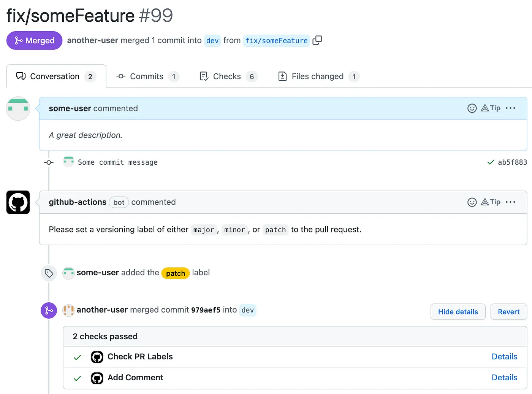
Task: Open Details link for Add Comment check
Action: pyautogui.click(x=504, y=378)
